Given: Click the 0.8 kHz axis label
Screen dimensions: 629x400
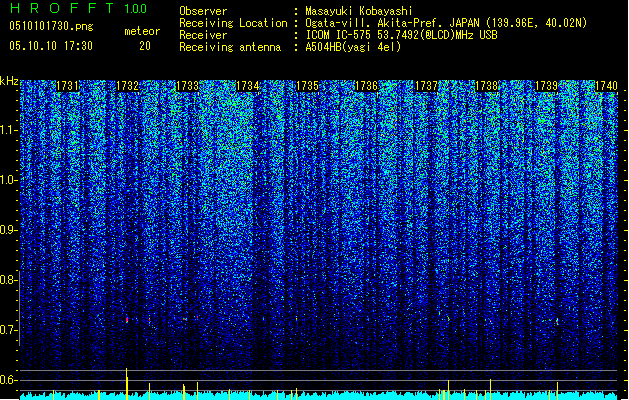Looking at the screenshot, I should pyautogui.click(x=9, y=280).
